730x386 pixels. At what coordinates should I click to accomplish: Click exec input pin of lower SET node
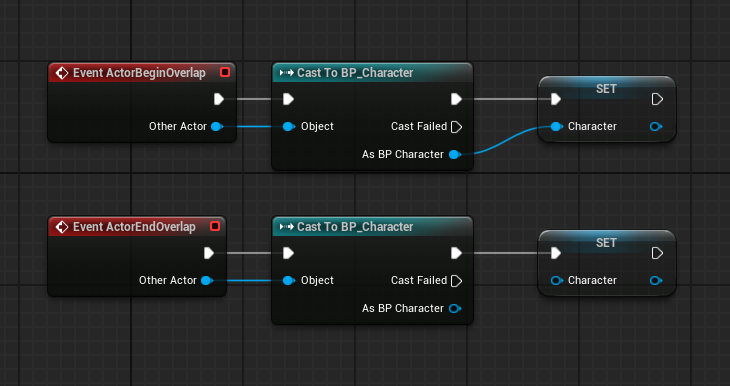point(555,253)
